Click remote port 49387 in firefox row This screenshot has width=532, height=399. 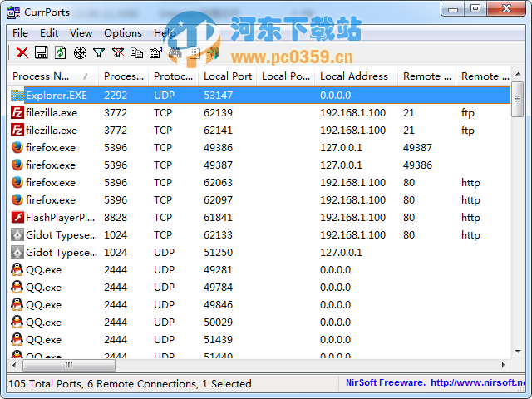417,148
